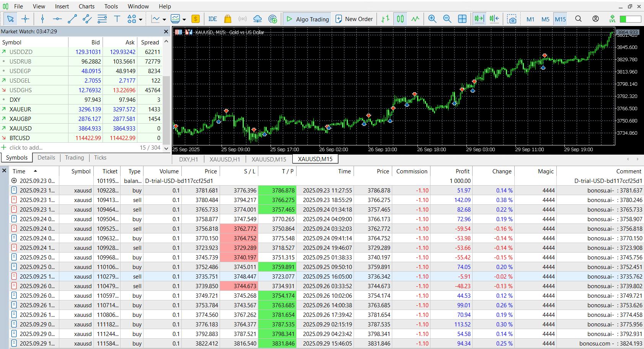Open the Market via shopping bag icon
644x349 pixels.
tap(228, 18)
